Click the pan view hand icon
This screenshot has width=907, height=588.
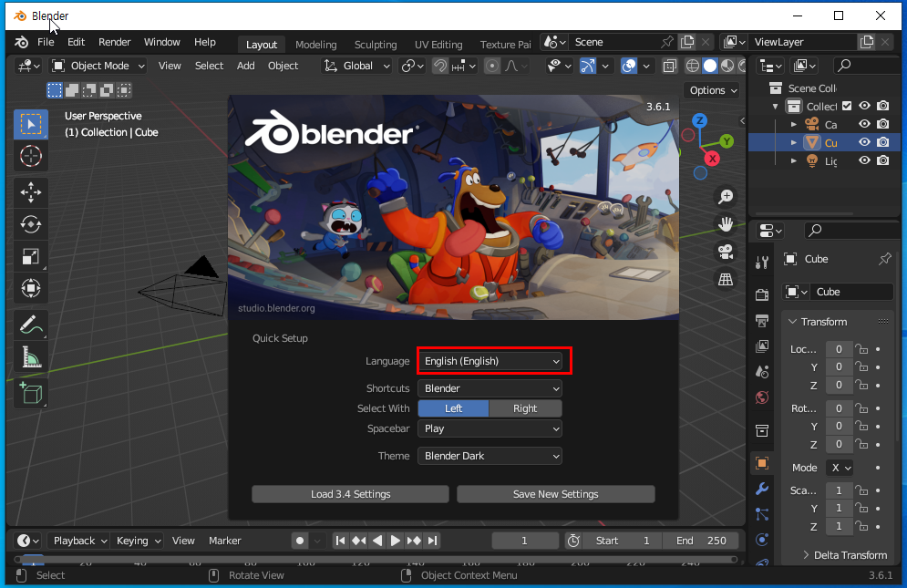(x=726, y=224)
